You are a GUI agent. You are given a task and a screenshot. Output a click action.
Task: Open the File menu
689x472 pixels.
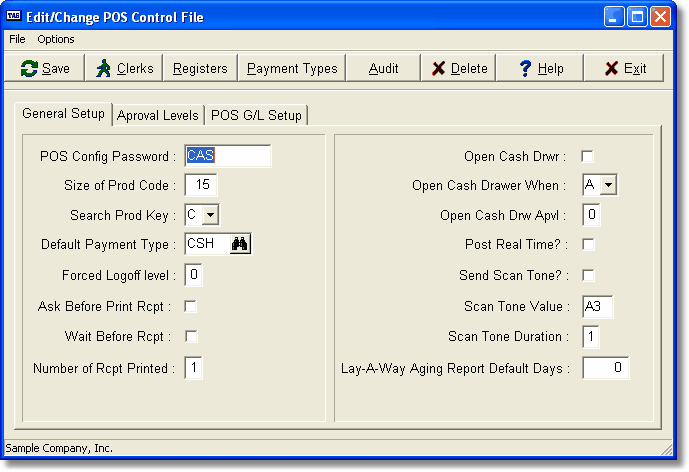pos(17,39)
